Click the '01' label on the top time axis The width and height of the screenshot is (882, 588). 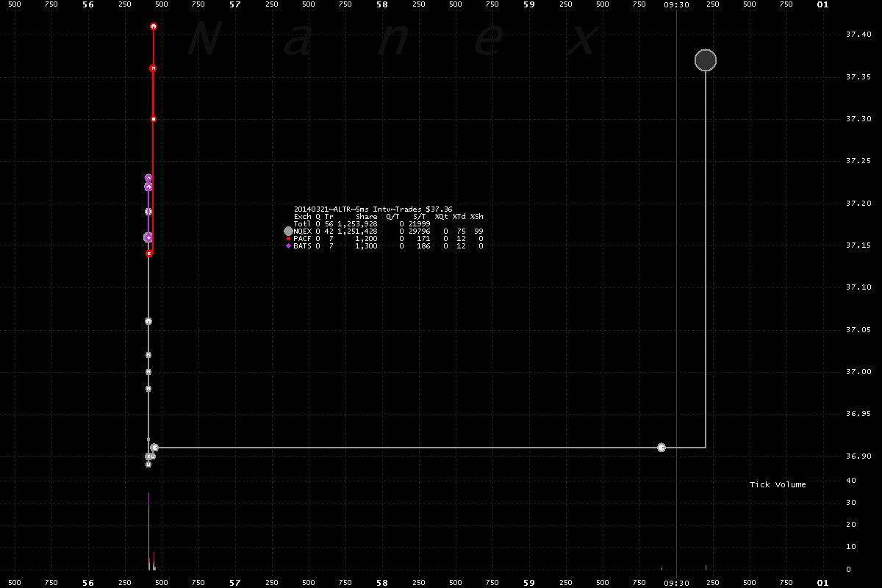point(823,4)
